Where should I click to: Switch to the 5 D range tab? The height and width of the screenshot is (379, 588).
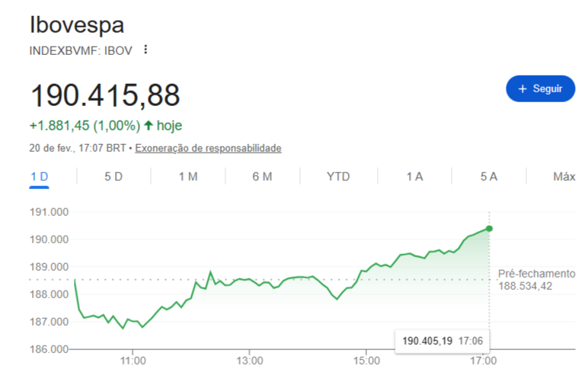coord(113,177)
